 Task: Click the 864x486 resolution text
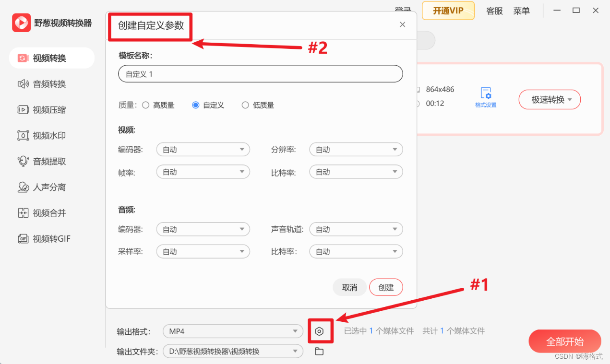click(x=440, y=89)
